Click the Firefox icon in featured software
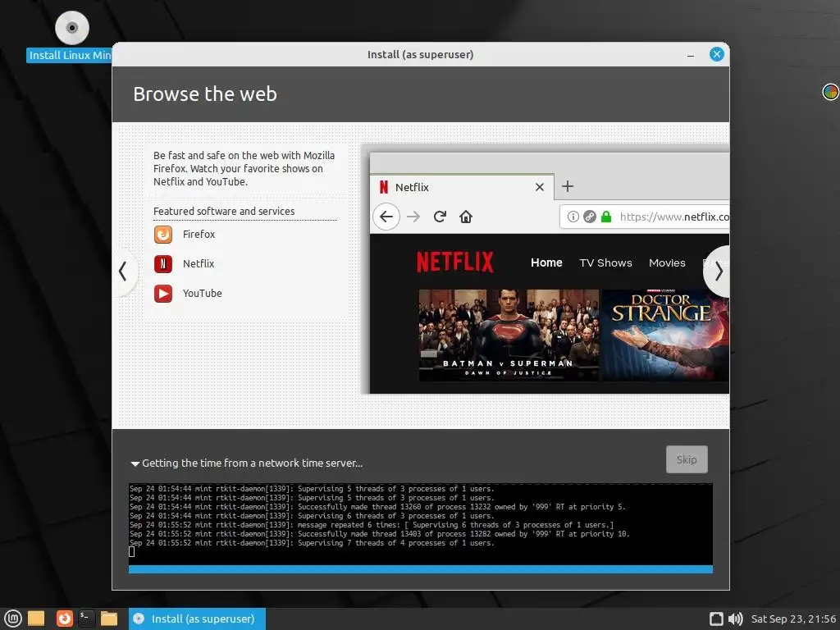The image size is (840, 630). tap(163, 234)
